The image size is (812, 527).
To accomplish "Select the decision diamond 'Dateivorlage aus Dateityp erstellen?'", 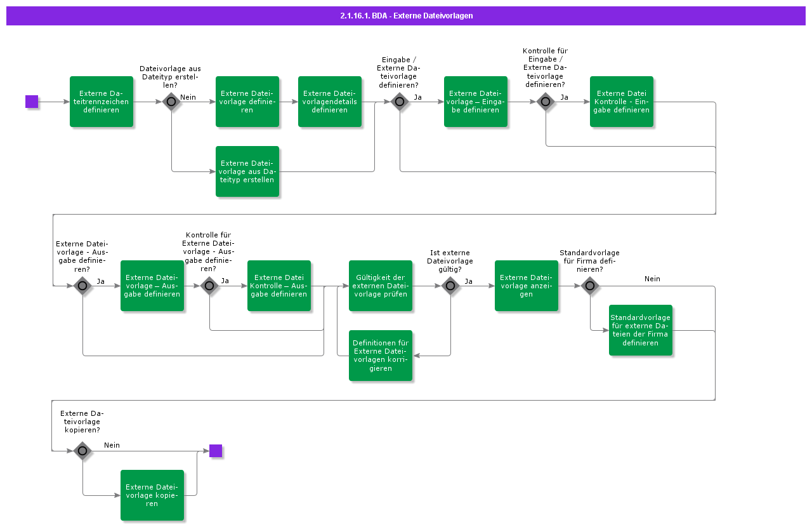I will click(x=171, y=102).
